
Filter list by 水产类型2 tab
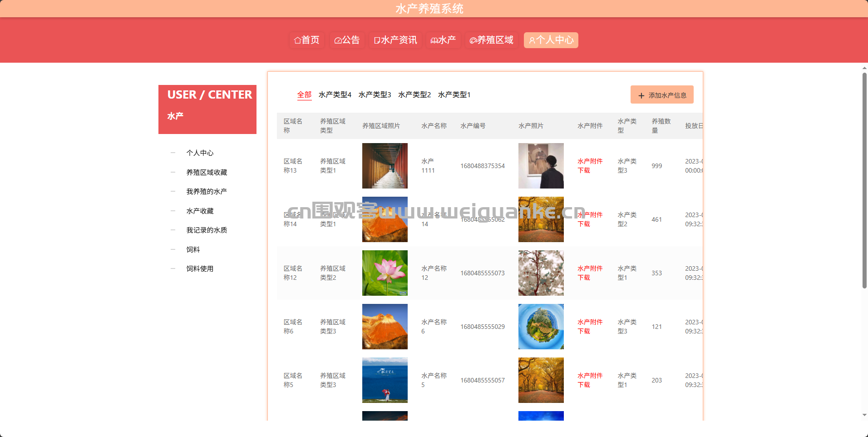(x=414, y=94)
